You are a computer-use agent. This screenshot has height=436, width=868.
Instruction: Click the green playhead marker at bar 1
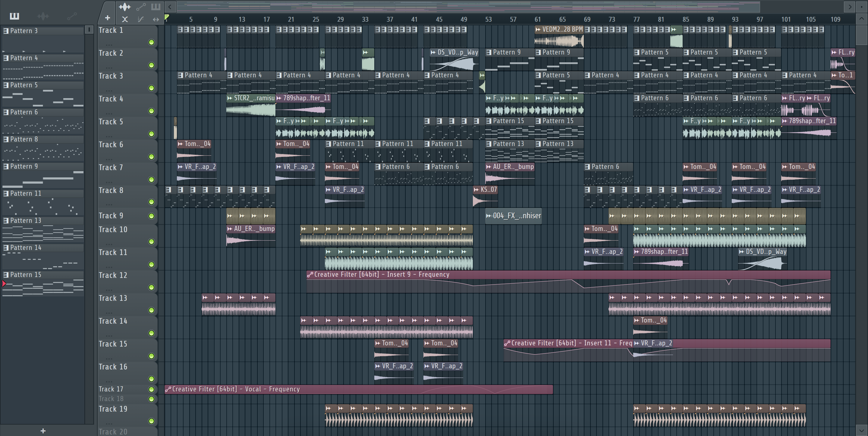point(167,17)
